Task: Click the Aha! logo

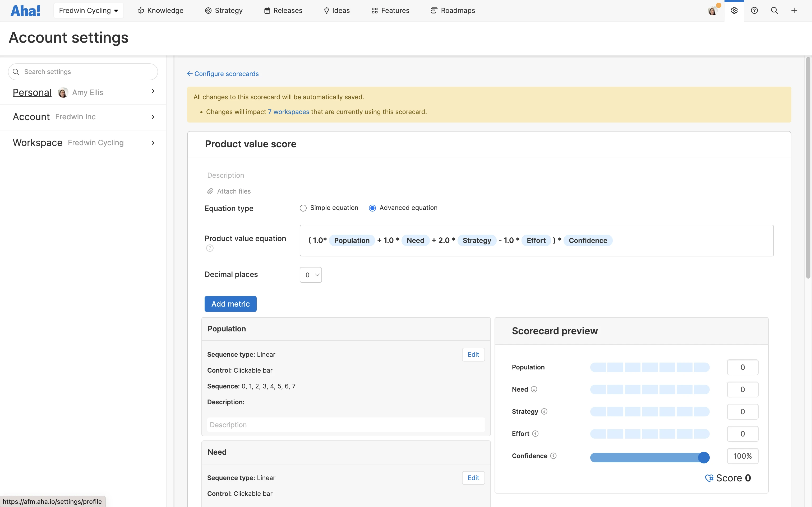Action: click(x=25, y=10)
